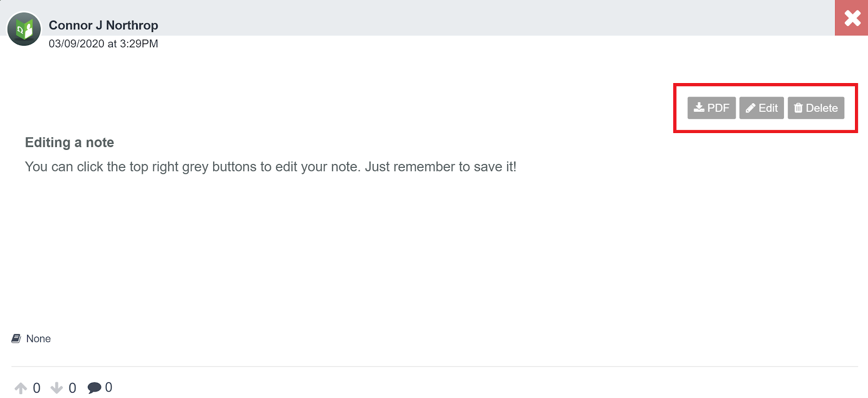868x398 pixels.
Task: Click the 03/09/2020 note timestamp
Action: point(103,44)
